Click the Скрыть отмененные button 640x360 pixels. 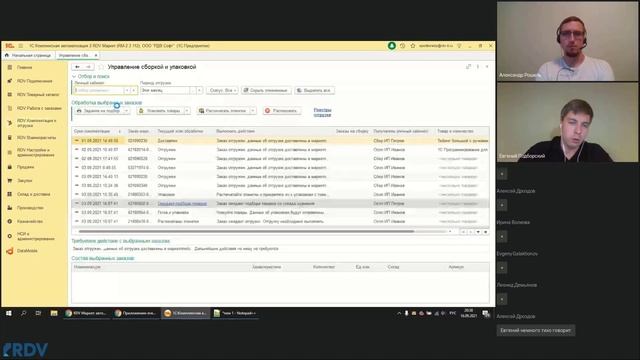tap(267, 90)
